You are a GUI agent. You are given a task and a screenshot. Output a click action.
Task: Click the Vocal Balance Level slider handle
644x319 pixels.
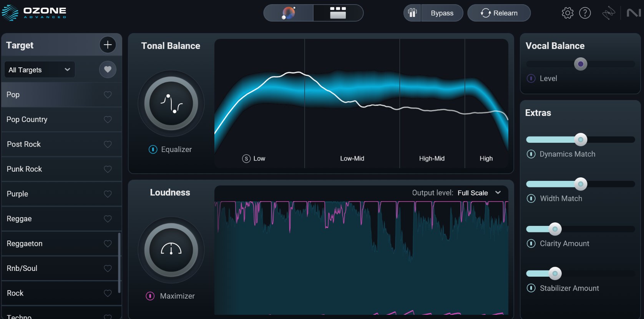[580, 64]
